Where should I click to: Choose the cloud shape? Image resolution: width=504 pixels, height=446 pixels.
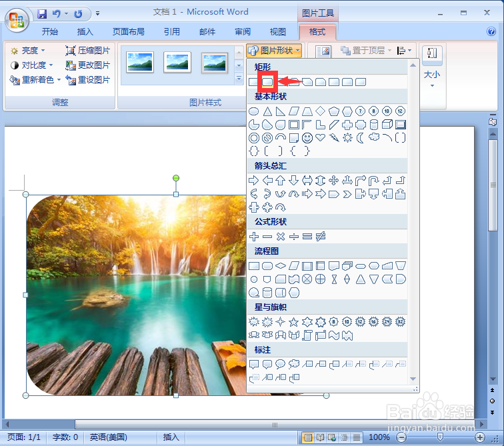374,137
